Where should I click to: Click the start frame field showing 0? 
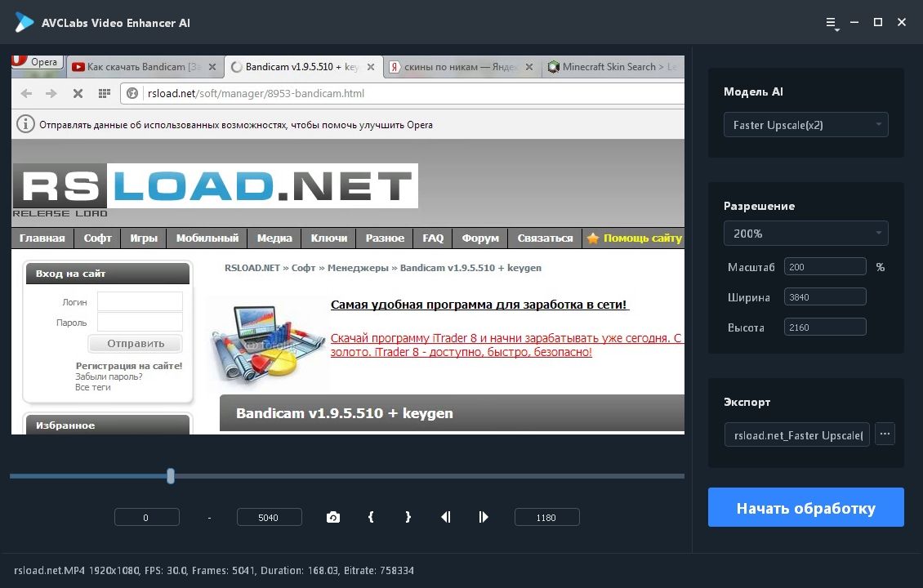pos(146,518)
